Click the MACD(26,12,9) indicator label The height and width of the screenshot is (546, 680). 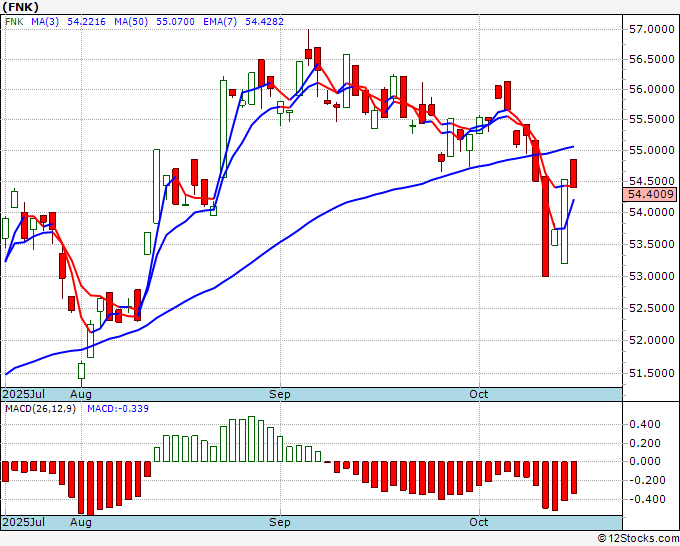pos(40,409)
